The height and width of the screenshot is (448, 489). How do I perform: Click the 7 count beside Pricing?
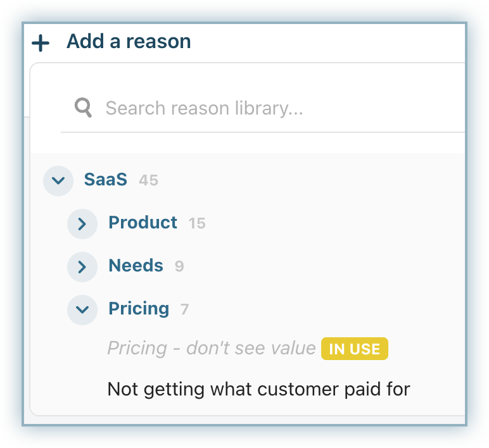click(x=184, y=309)
